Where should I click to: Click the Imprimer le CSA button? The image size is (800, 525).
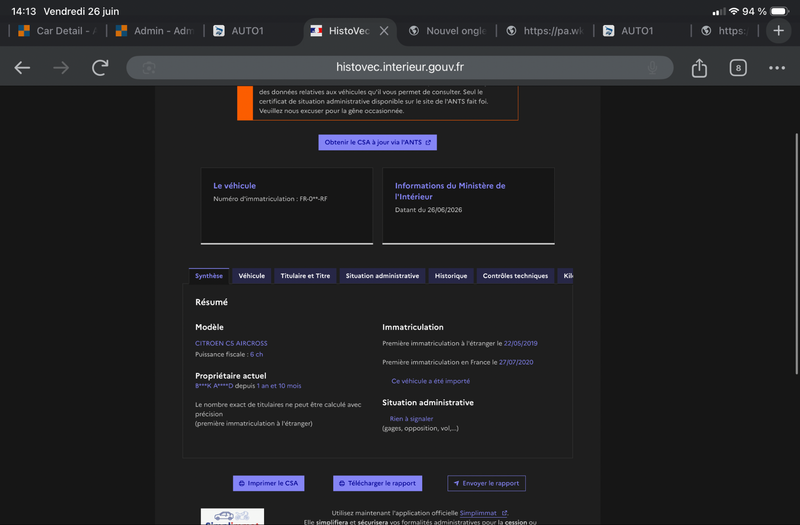(x=268, y=483)
